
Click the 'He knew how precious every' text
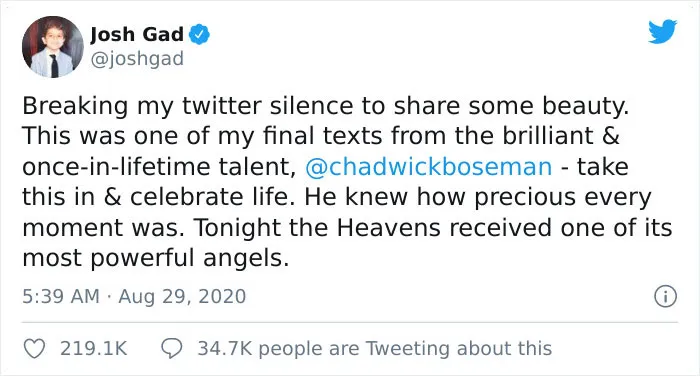[478, 197]
